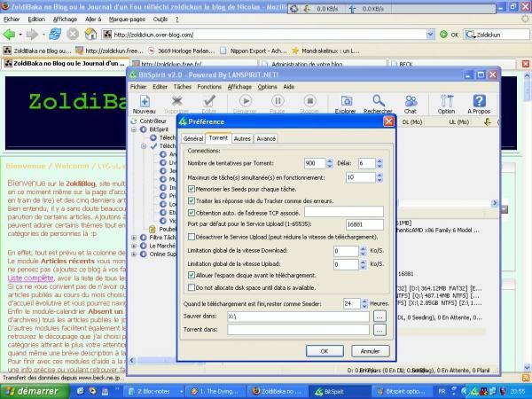The height and width of the screenshot is (399, 532).
Task: Open the 3669 Horloge Parlante bookmark
Action: pyautogui.click(x=182, y=51)
